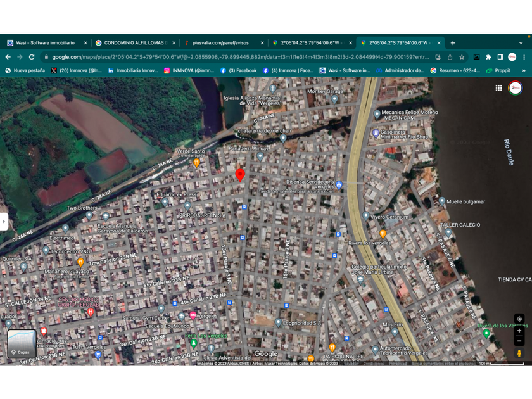
Task: Toggle the browser side panel
Action: pos(500,57)
